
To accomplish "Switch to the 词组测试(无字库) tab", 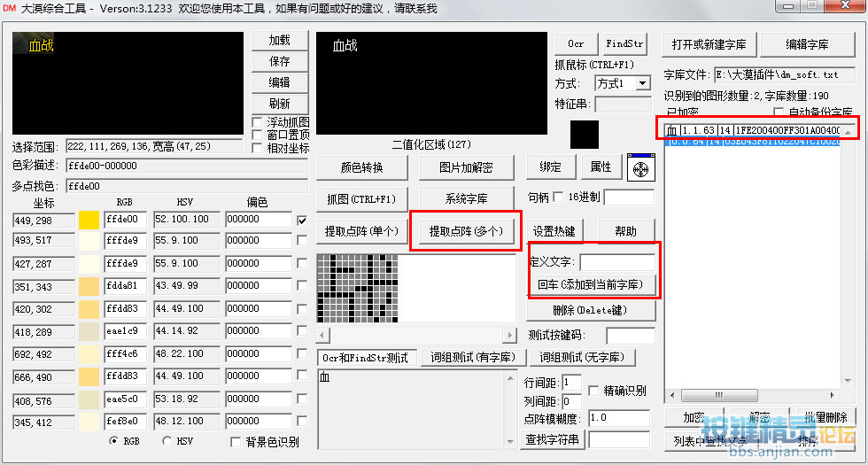I will (x=583, y=358).
